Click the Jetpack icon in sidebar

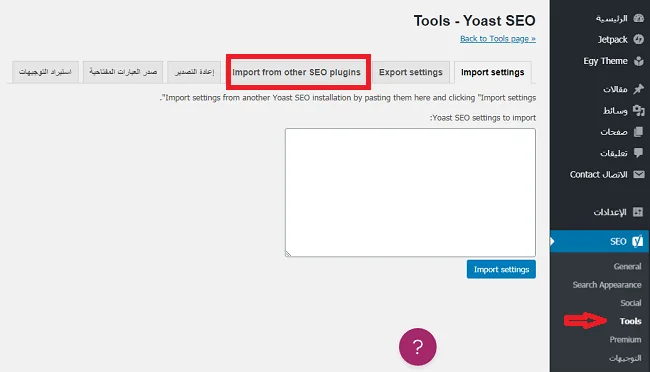coord(638,39)
